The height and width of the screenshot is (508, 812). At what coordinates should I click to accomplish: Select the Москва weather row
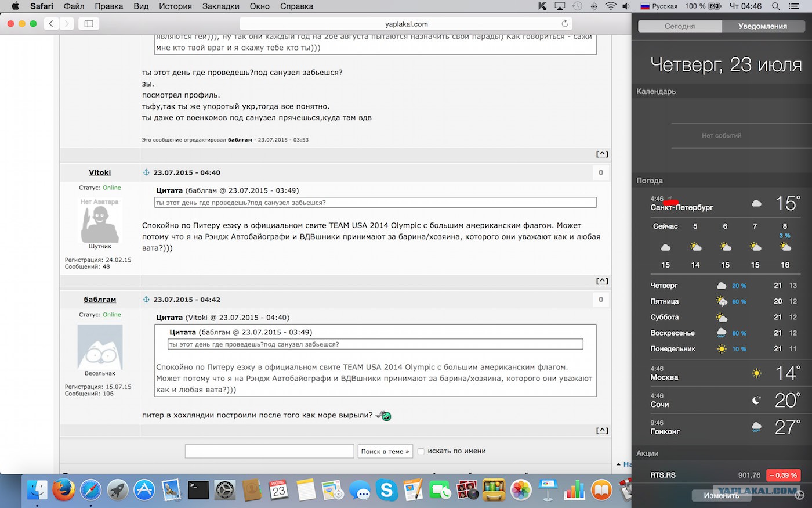pos(726,373)
